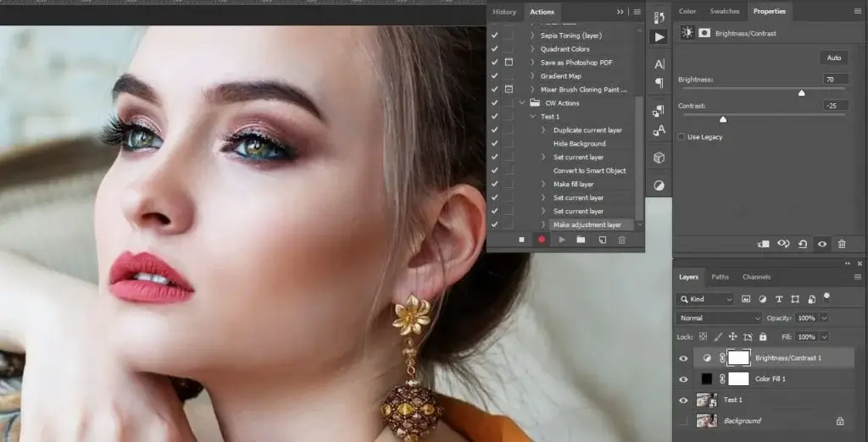Image resolution: width=868 pixels, height=442 pixels.
Task: Toggle layer filtering switch on
Action: point(827,297)
